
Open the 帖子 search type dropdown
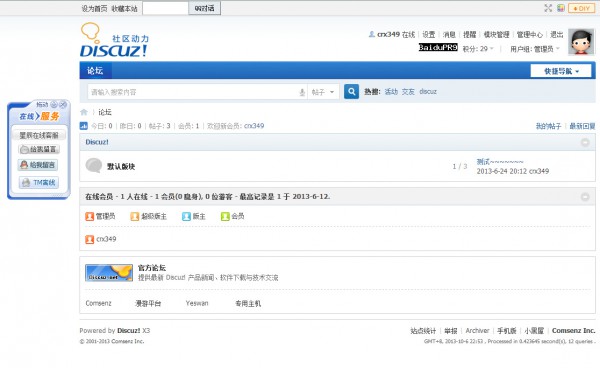coord(323,92)
